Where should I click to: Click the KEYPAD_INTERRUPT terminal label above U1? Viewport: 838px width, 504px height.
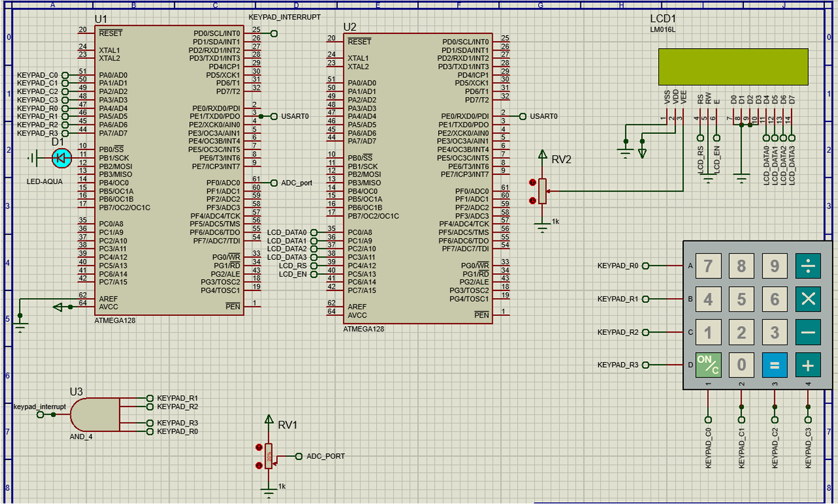(x=284, y=17)
